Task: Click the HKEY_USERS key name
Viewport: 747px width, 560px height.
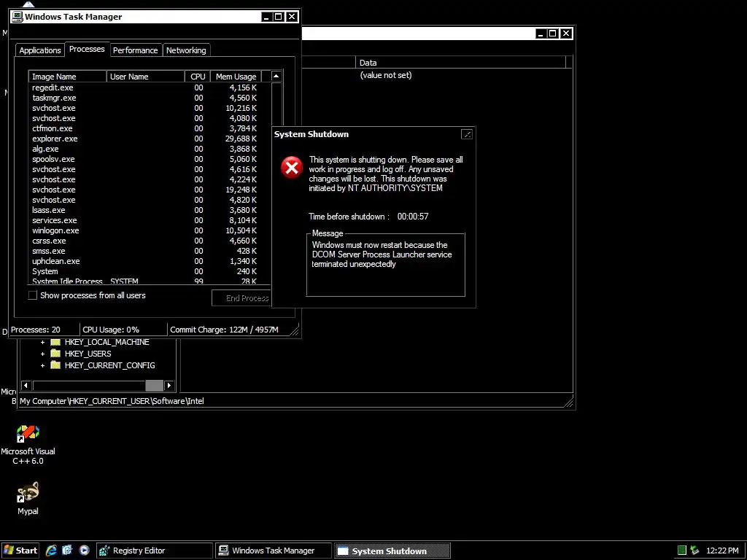Action: tap(88, 354)
